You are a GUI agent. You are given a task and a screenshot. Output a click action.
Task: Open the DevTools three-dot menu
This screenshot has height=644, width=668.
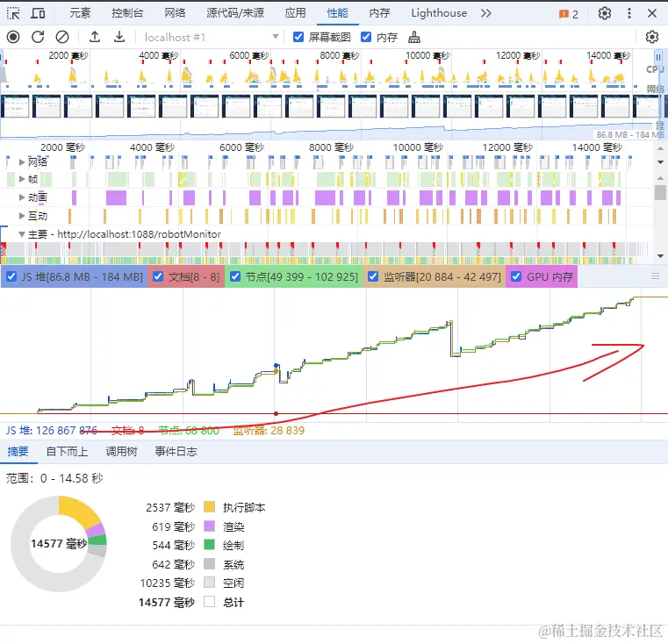point(629,14)
